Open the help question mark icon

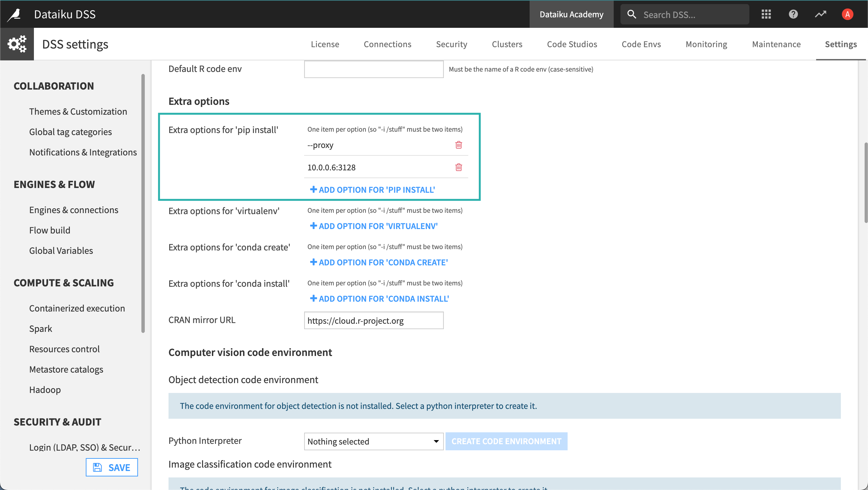pyautogui.click(x=793, y=14)
